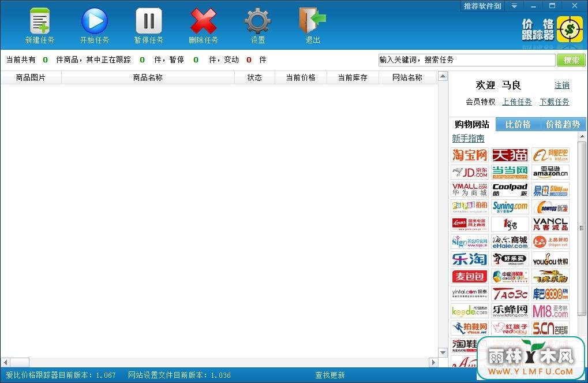Click the task list scroll-down arrow
Viewport: 588px width, 383px height.
click(x=443, y=352)
